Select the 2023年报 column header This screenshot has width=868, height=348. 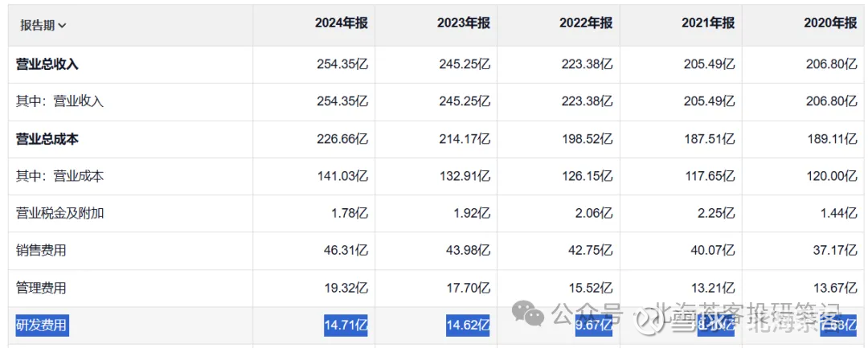coord(463,23)
